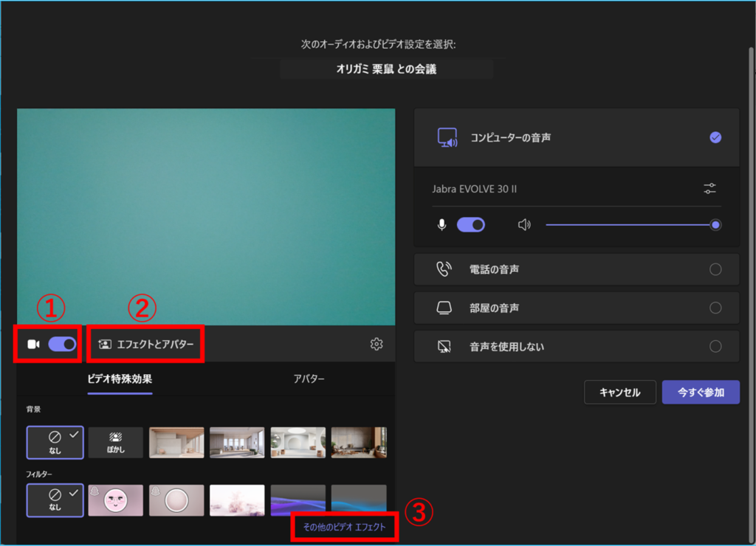Viewport: 756px width, 546px height.
Task: Click the room audio icon
Action: pos(443,308)
